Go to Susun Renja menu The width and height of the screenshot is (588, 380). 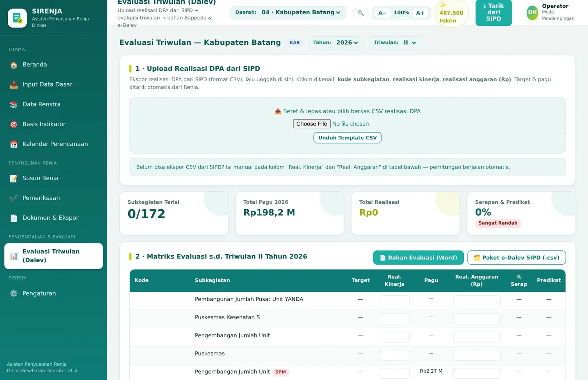54,178
